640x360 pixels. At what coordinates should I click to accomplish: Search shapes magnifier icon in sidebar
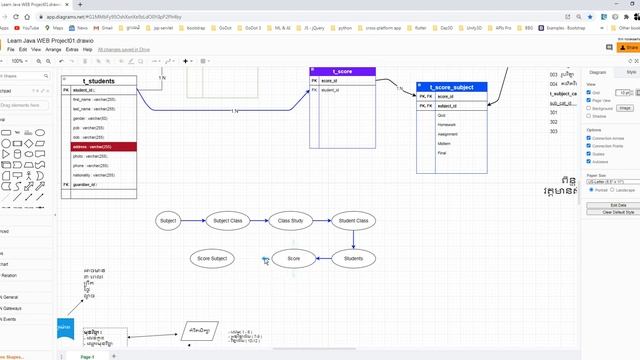click(x=46, y=76)
